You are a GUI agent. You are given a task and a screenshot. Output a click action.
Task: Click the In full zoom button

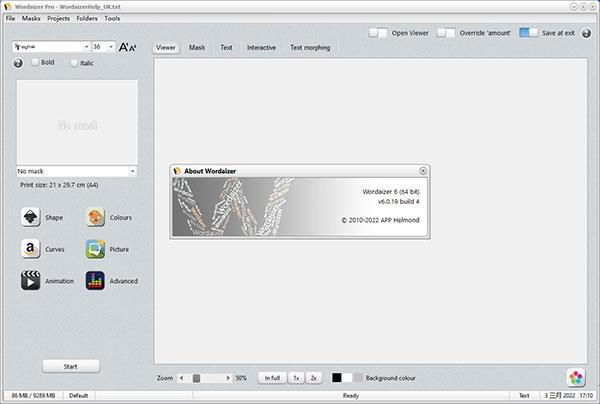pyautogui.click(x=272, y=378)
